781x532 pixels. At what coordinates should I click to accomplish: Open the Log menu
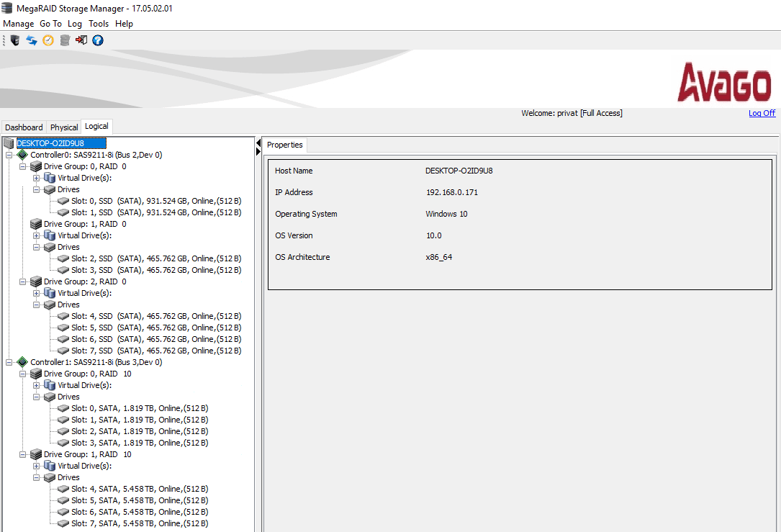75,24
